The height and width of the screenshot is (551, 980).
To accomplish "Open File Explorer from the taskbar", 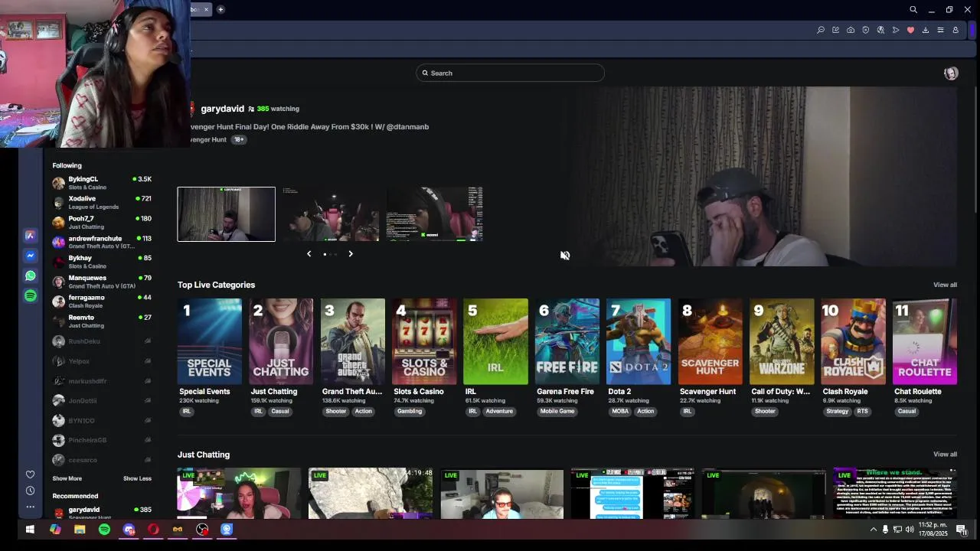I will (80, 530).
